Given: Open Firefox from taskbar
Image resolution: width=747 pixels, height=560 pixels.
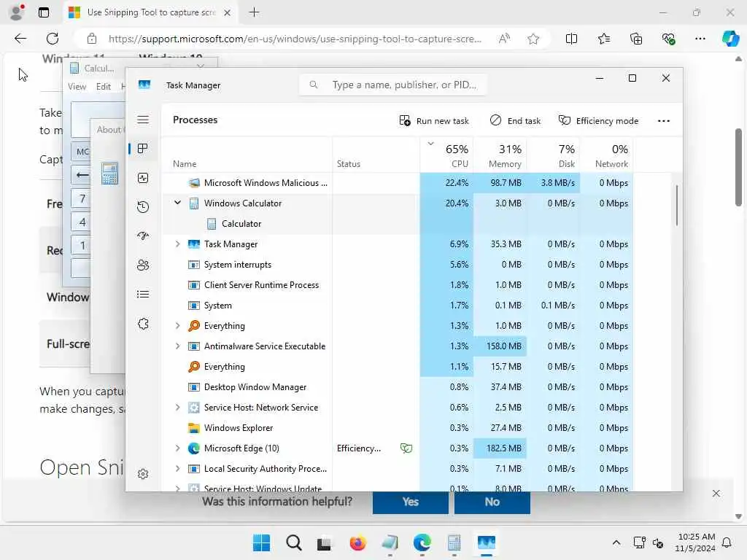Looking at the screenshot, I should point(357,542).
